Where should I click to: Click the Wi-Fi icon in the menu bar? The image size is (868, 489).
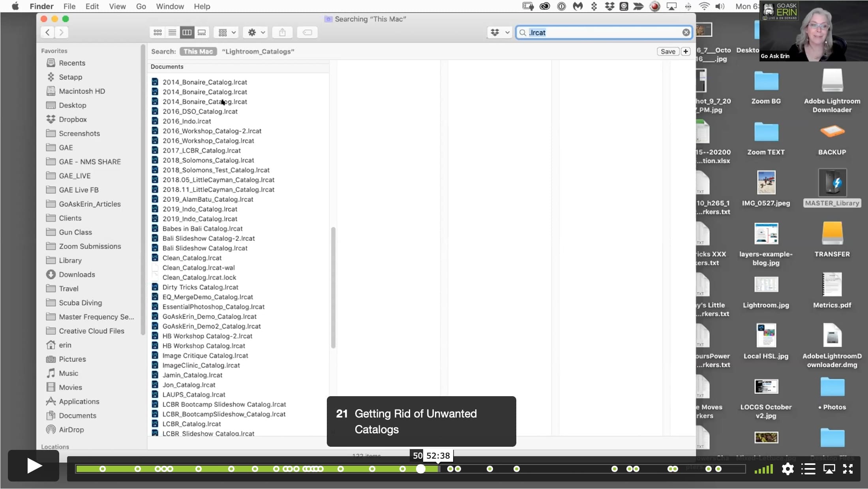[x=704, y=6]
